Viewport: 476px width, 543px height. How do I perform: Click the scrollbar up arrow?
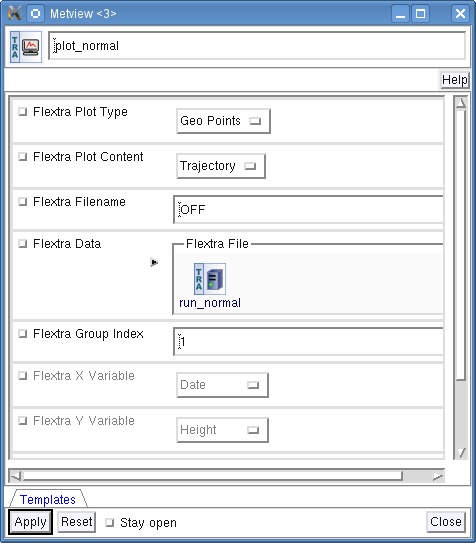point(461,103)
